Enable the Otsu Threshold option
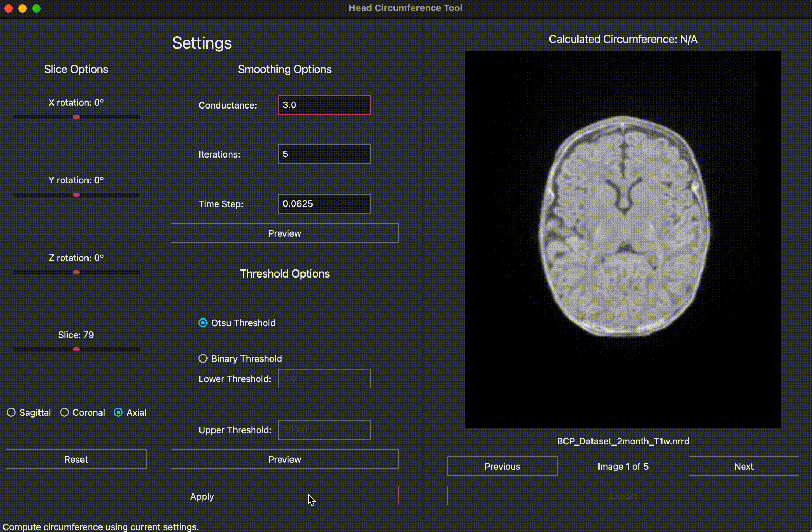This screenshot has width=812, height=532. tap(203, 322)
